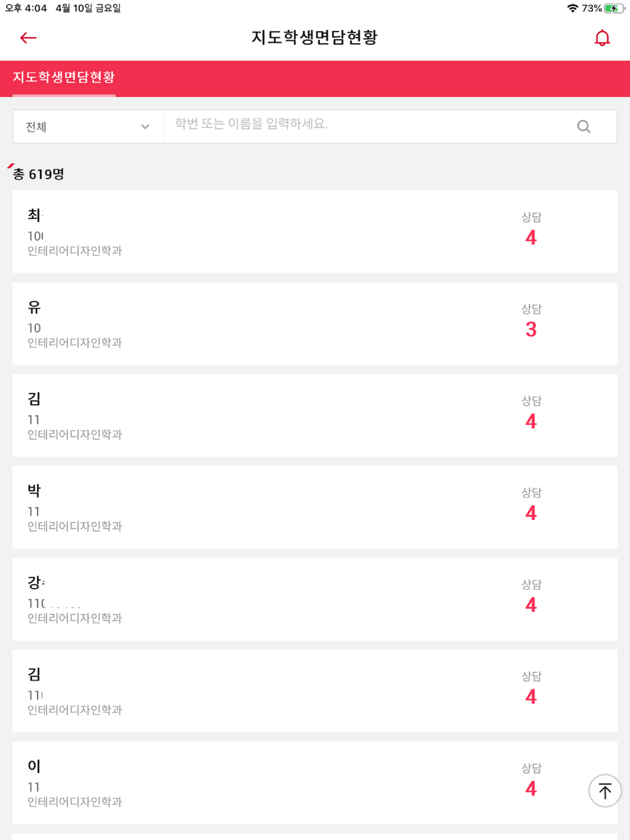This screenshot has height=840, width=630.
Task: Open notifications with the bell icon
Action: 602,38
